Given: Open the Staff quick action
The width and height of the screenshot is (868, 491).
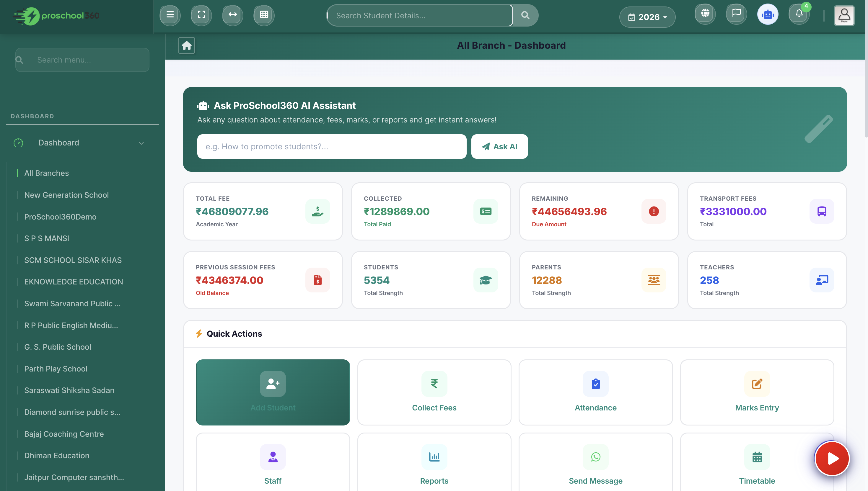Looking at the screenshot, I should click(x=273, y=462).
